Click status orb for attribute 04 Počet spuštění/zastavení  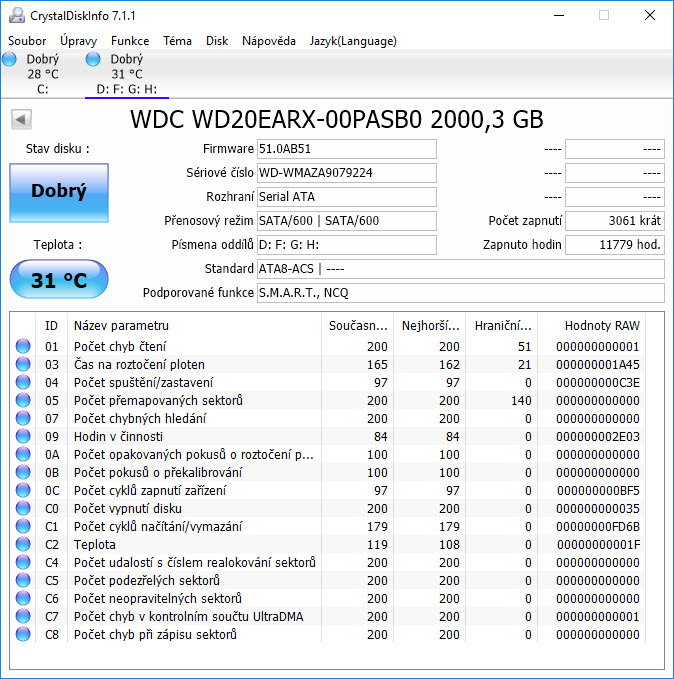pos(23,382)
